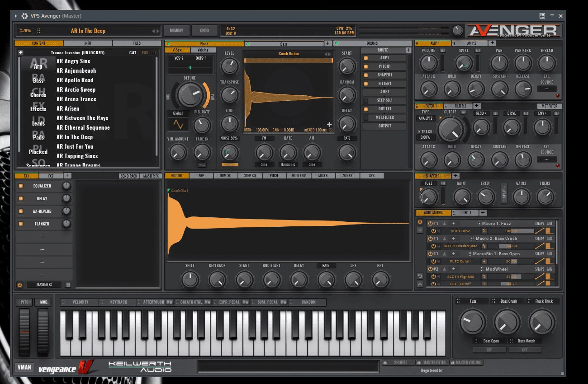
Task: Click the mod matrix add-slot plus icon
Action: pyautogui.click(x=420, y=230)
